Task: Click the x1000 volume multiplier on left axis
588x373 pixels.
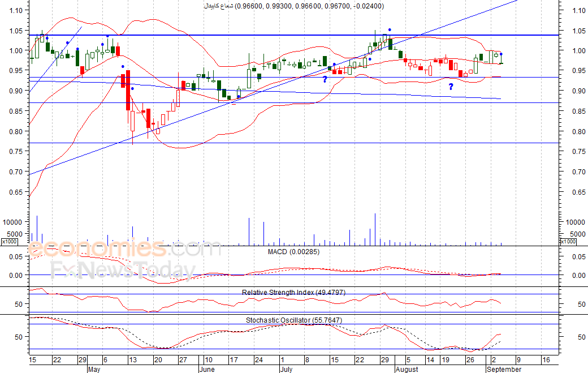Action: point(9,241)
